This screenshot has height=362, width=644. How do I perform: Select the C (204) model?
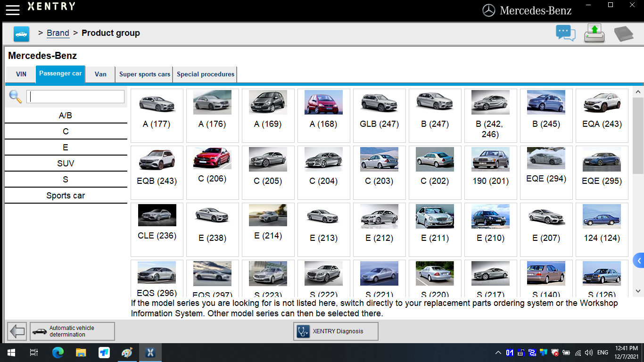324,173
